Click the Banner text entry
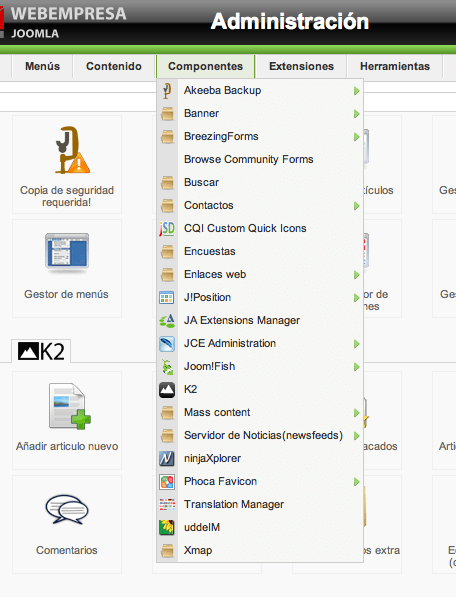 tap(201, 113)
